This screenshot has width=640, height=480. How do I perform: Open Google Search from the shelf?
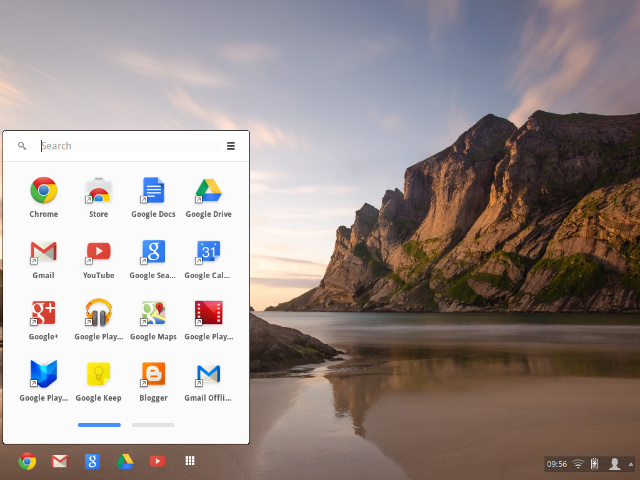click(92, 461)
